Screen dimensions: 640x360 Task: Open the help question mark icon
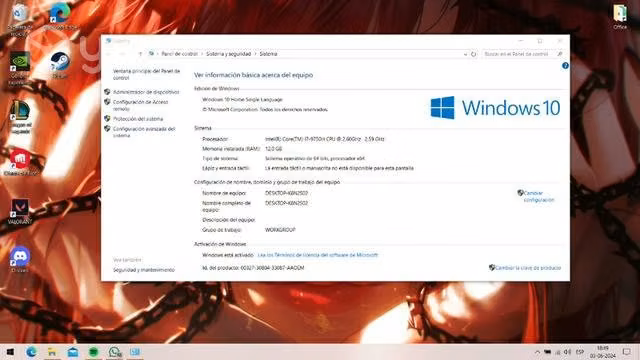click(x=565, y=66)
